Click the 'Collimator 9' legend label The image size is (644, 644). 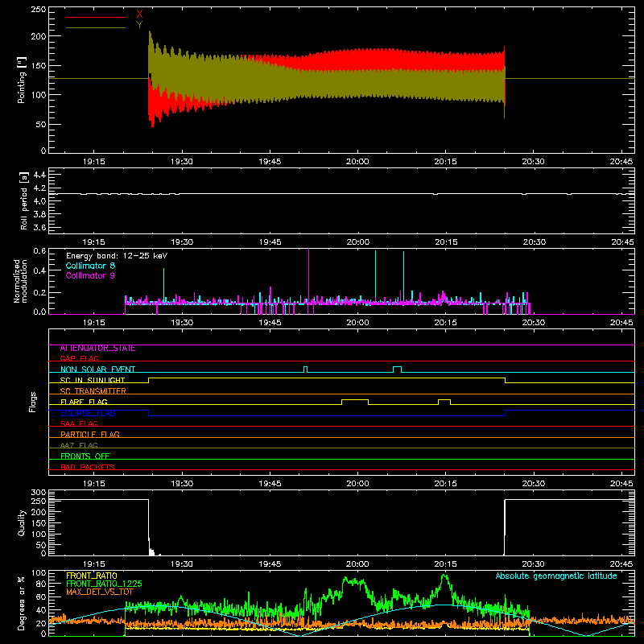tap(90, 275)
